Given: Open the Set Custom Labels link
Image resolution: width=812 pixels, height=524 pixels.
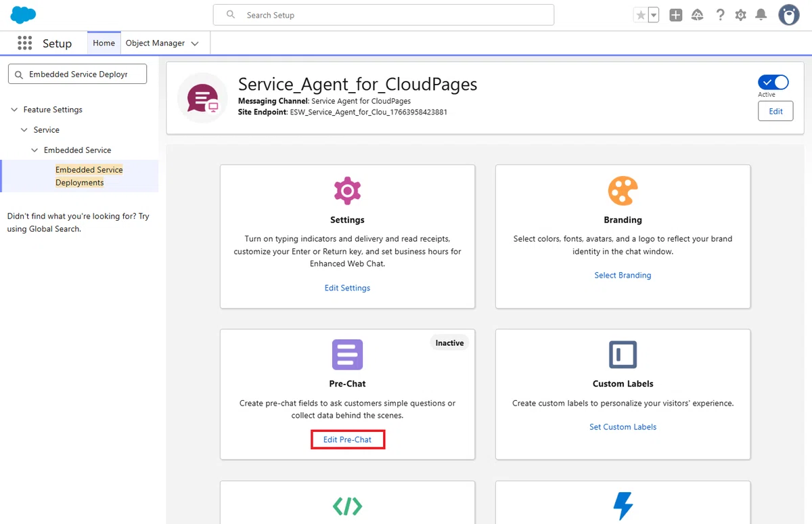Looking at the screenshot, I should pyautogui.click(x=623, y=427).
